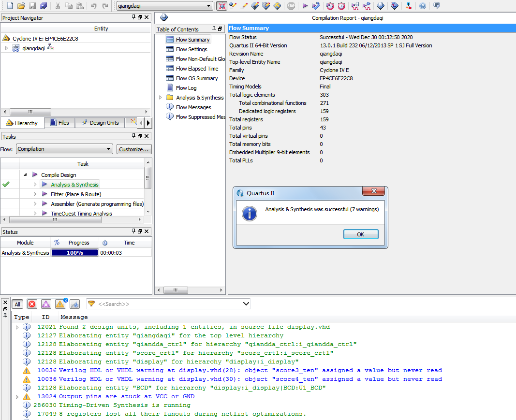This screenshot has width=516, height=420.
Task: Expand the Analysis & Synthesis task
Action: (x=35, y=185)
